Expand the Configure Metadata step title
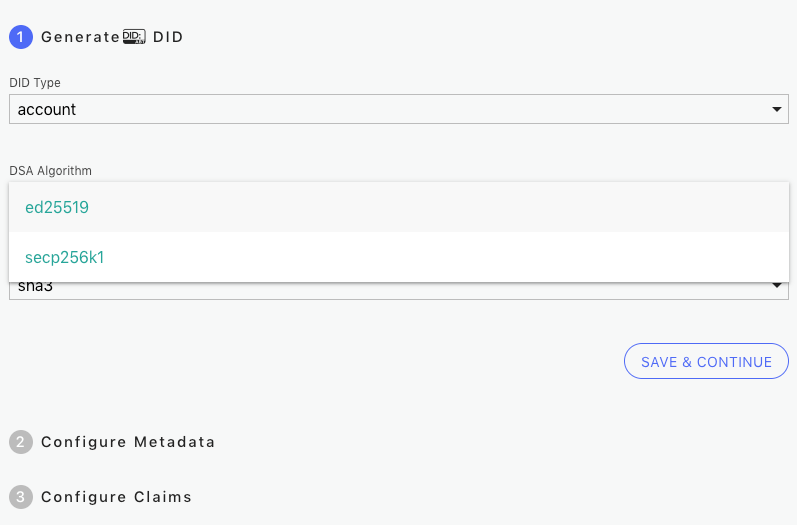797x525 pixels. [x=128, y=442]
